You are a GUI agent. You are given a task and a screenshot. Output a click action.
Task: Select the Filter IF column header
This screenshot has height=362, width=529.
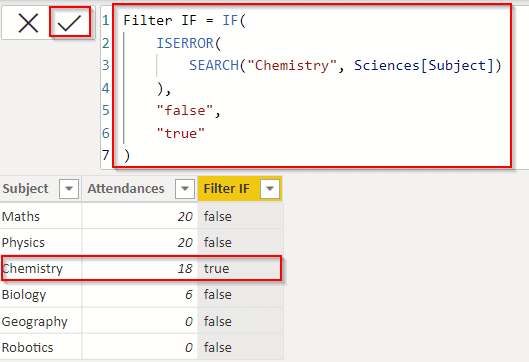coord(240,189)
